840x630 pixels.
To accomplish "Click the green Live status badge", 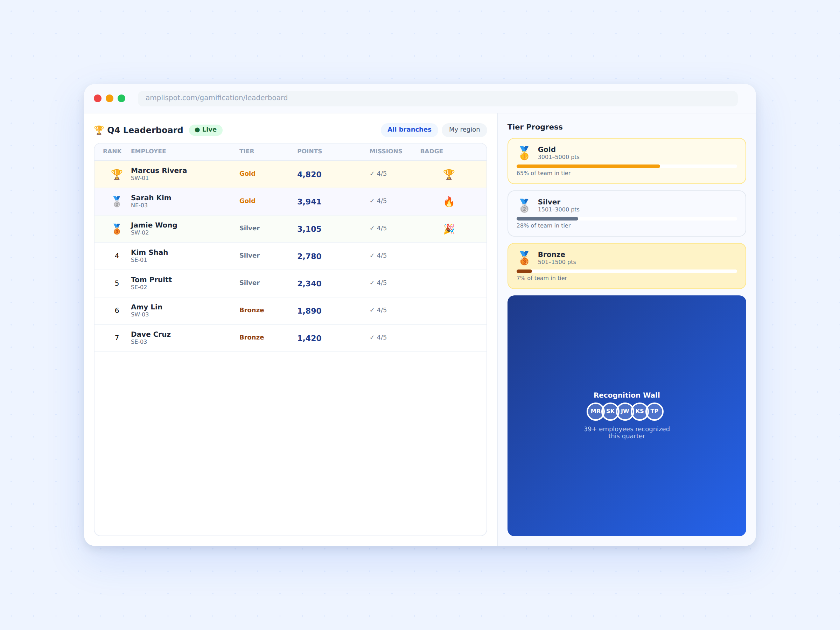I will (206, 130).
